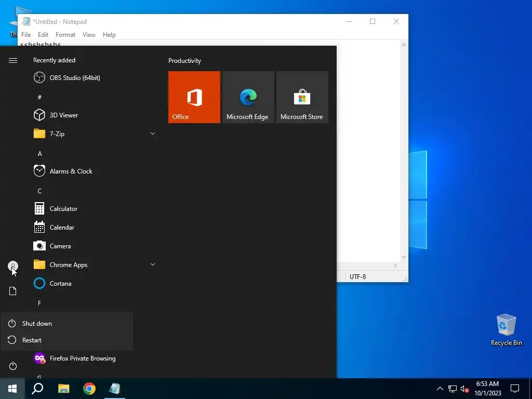
Task: Expand the Start menu hamburger button
Action: (x=13, y=60)
